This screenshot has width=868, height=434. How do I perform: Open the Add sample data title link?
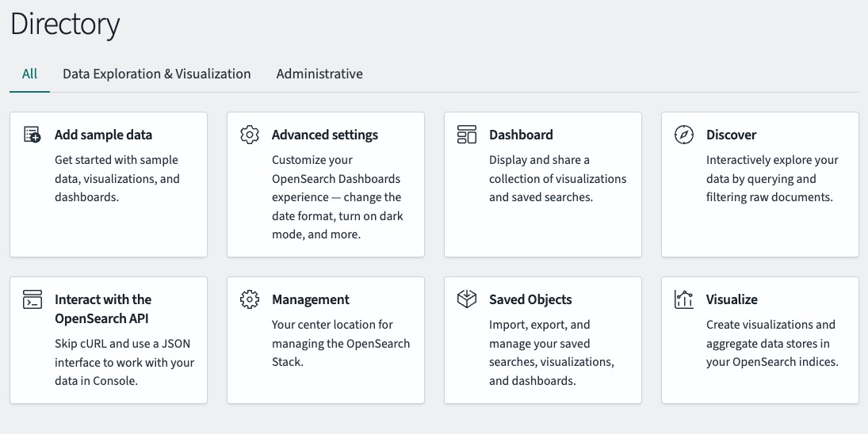(x=103, y=135)
